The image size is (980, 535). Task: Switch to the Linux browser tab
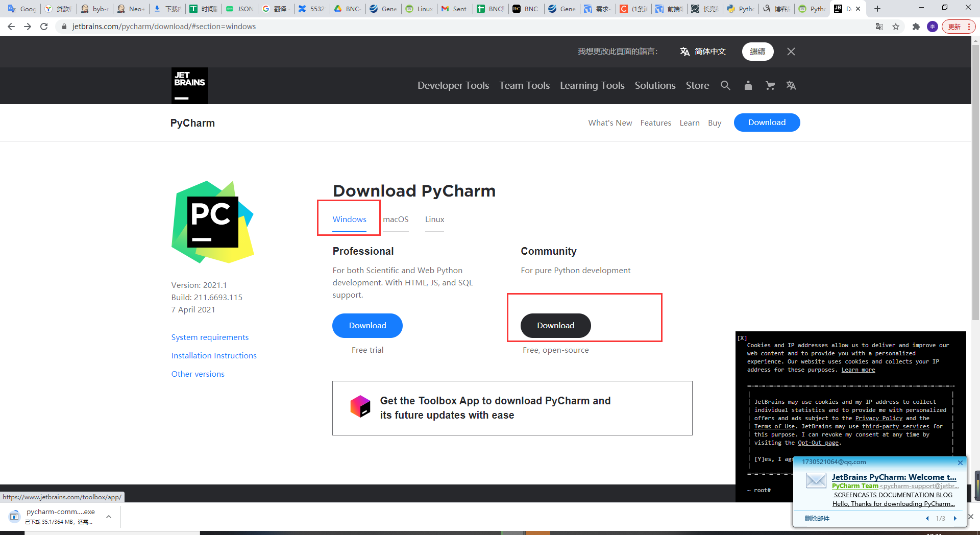point(419,9)
